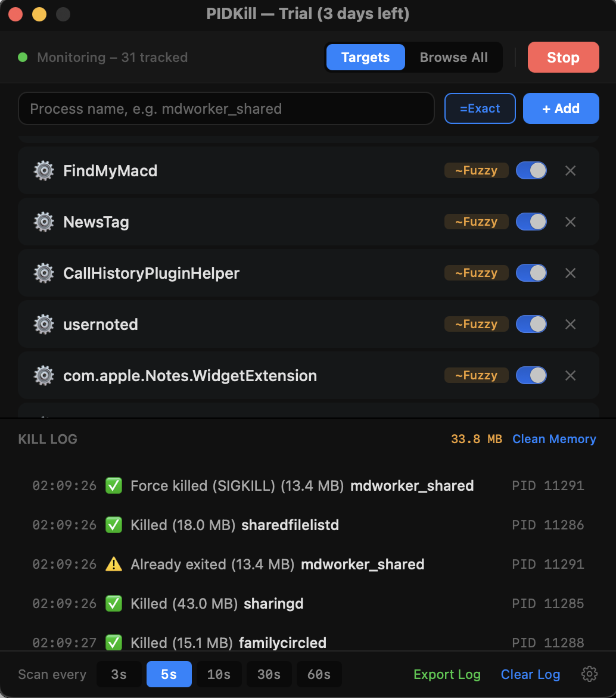The image size is (616, 698).
Task: Toggle off the usernoted switch
Action: click(x=531, y=325)
